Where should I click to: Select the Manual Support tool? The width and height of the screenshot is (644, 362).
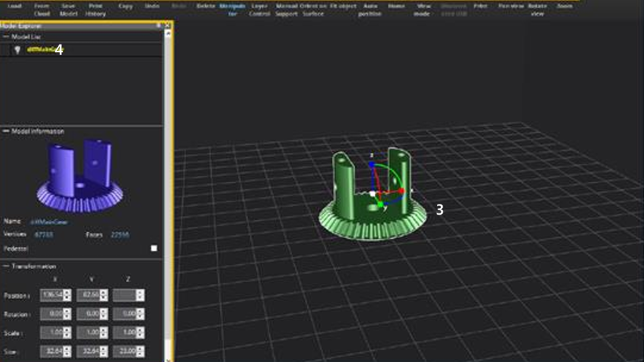tap(286, 10)
